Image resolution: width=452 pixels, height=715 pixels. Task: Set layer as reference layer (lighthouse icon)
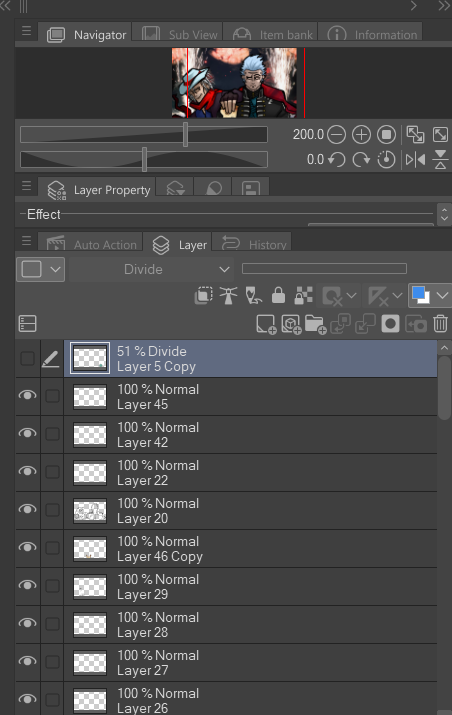(x=228, y=295)
